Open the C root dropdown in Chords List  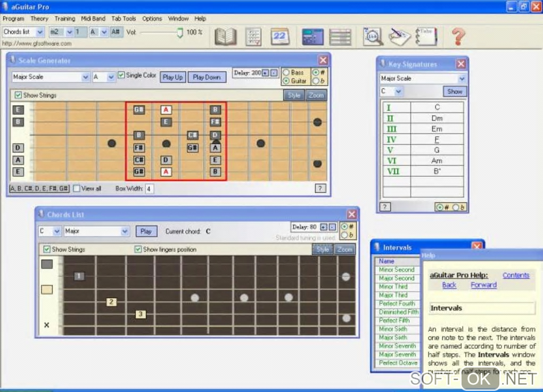57,231
